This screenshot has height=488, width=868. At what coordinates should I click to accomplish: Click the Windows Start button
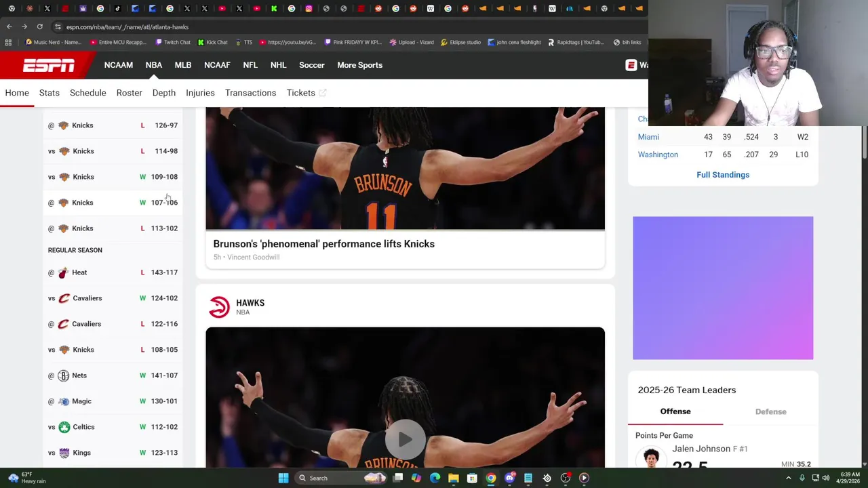283,478
